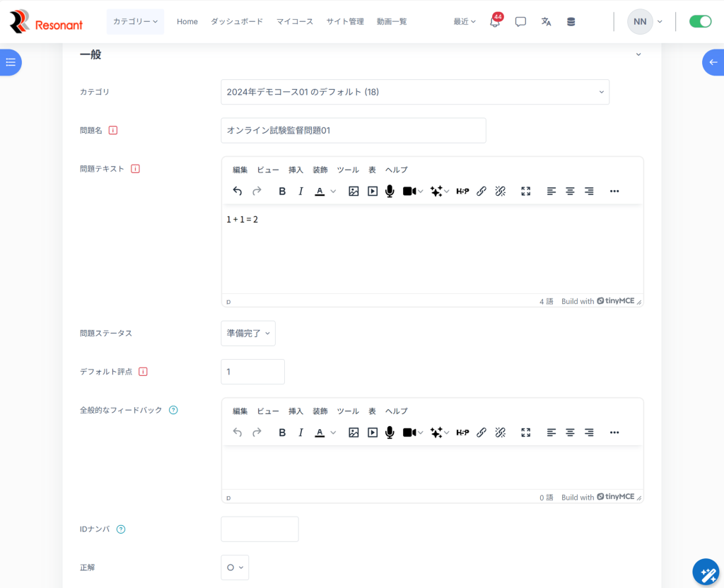The height and width of the screenshot is (588, 724).
Task: Click the ID number input field
Action: click(x=259, y=529)
